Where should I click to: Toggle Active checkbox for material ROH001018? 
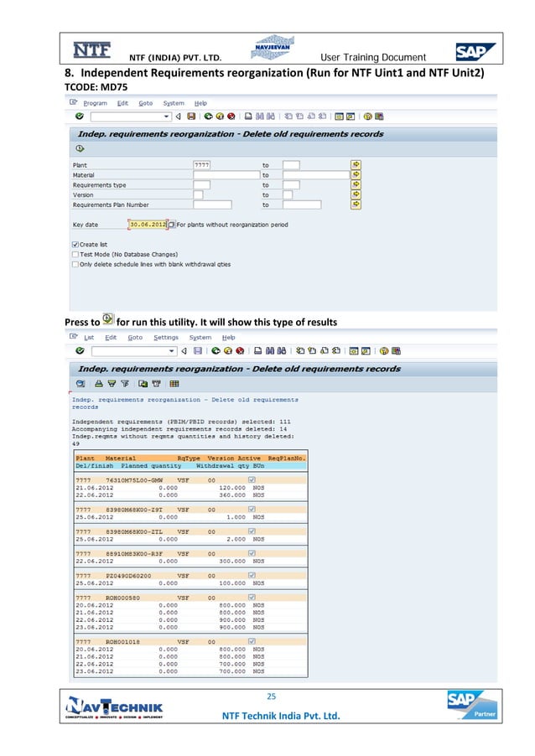252,641
